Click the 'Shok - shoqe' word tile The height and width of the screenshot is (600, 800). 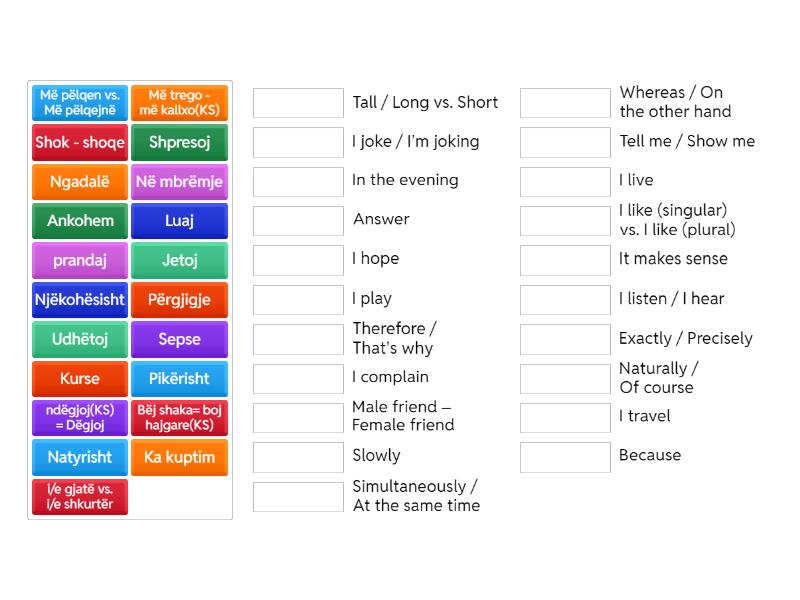[80, 142]
